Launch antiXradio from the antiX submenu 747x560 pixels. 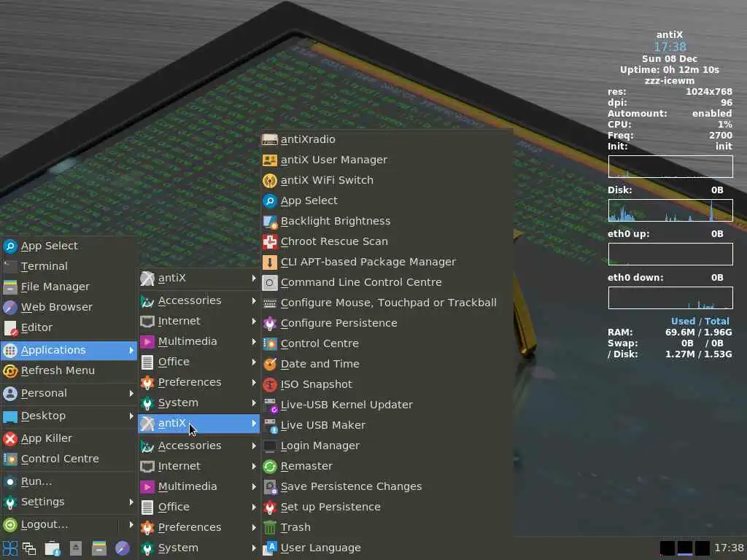click(387, 139)
